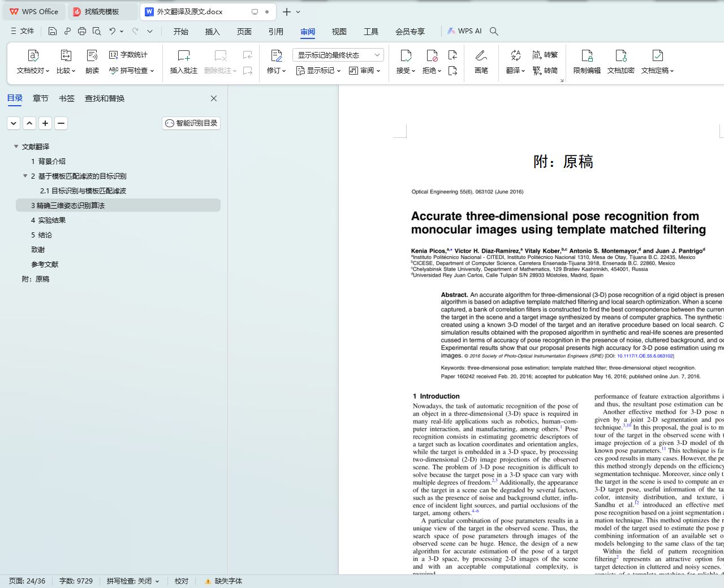This screenshot has height=588, width=724.
Task: Click the plus button to expand outline
Action: click(45, 123)
